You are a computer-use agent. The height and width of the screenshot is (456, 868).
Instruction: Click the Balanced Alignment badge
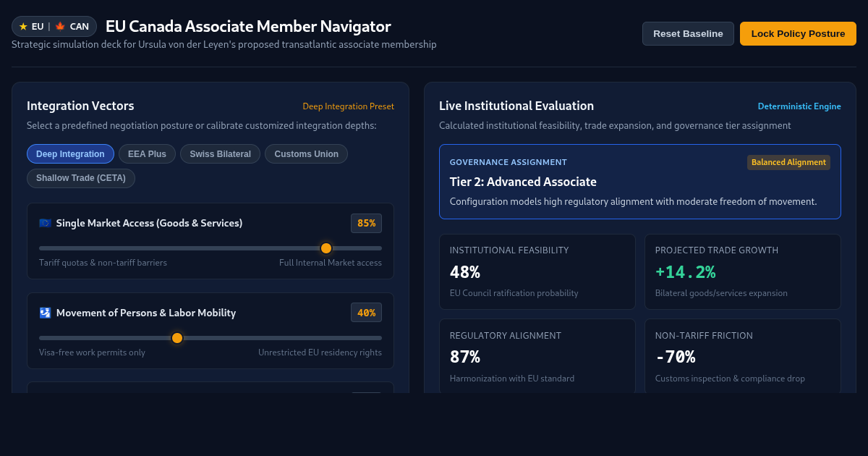click(x=788, y=162)
